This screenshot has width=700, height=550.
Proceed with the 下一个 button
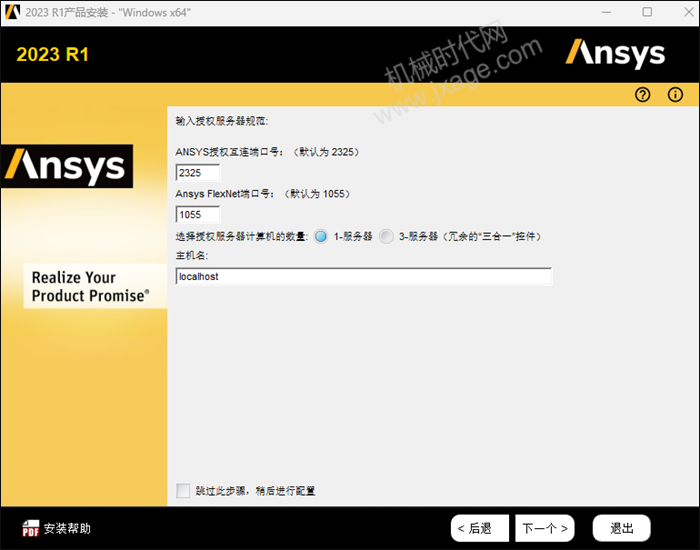[545, 529]
